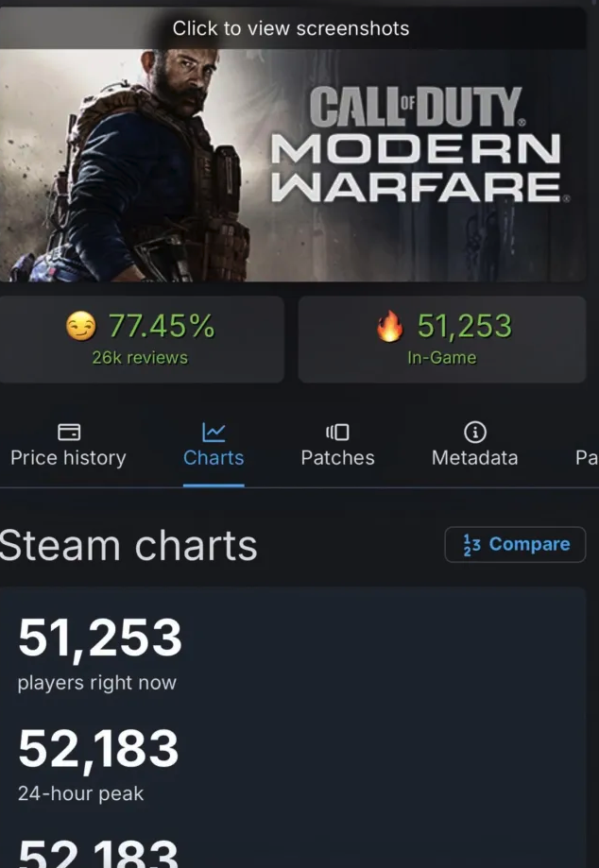This screenshot has width=599, height=868.
Task: Click the Steam charts heading
Action: 128,545
